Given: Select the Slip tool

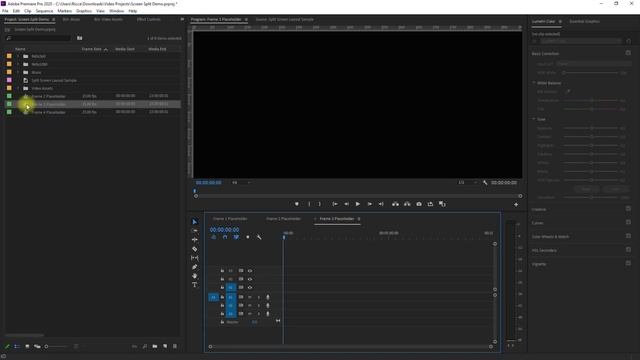Looking at the screenshot, I should [195, 258].
